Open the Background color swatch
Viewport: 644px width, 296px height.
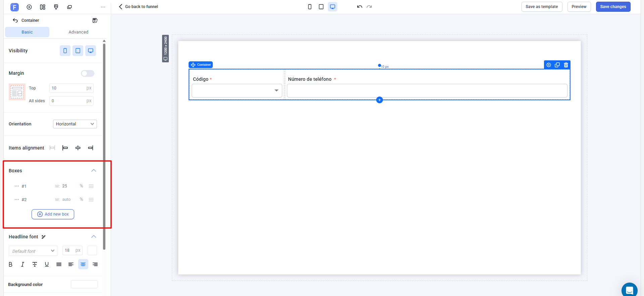click(x=84, y=284)
